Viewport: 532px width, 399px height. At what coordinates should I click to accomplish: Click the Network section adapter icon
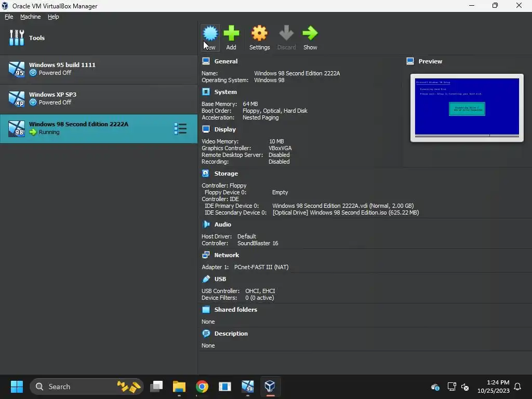(206, 255)
